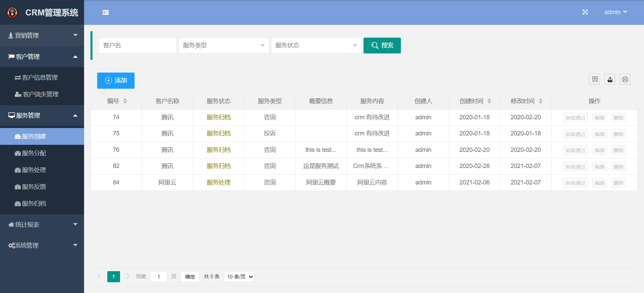
Task: Click 删除 for row 82
Action: tap(618, 167)
